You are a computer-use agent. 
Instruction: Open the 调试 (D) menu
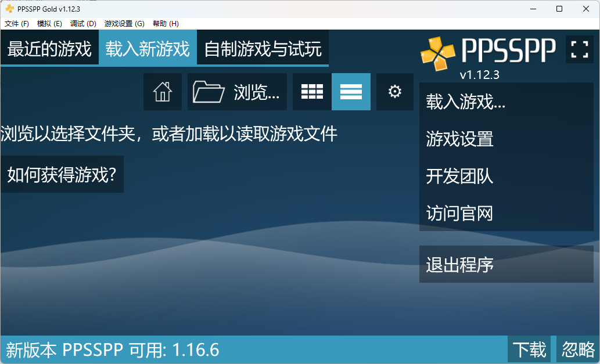point(83,24)
